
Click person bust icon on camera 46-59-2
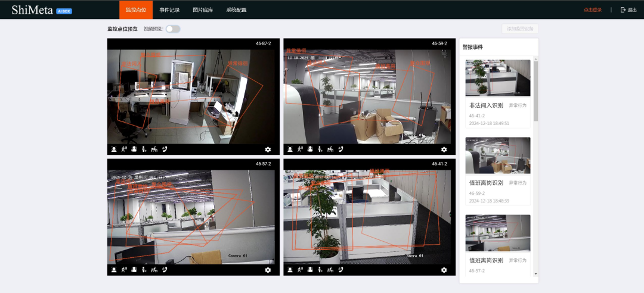(310, 149)
